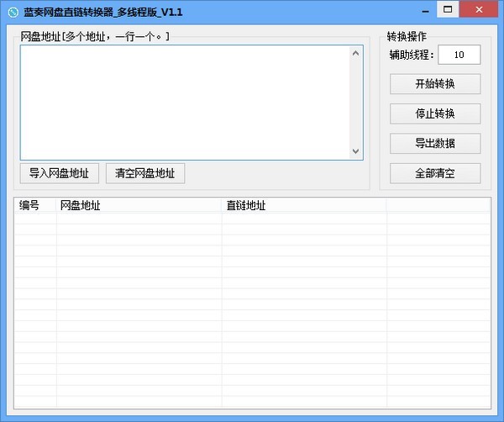Minimize the converter window

(x=426, y=10)
